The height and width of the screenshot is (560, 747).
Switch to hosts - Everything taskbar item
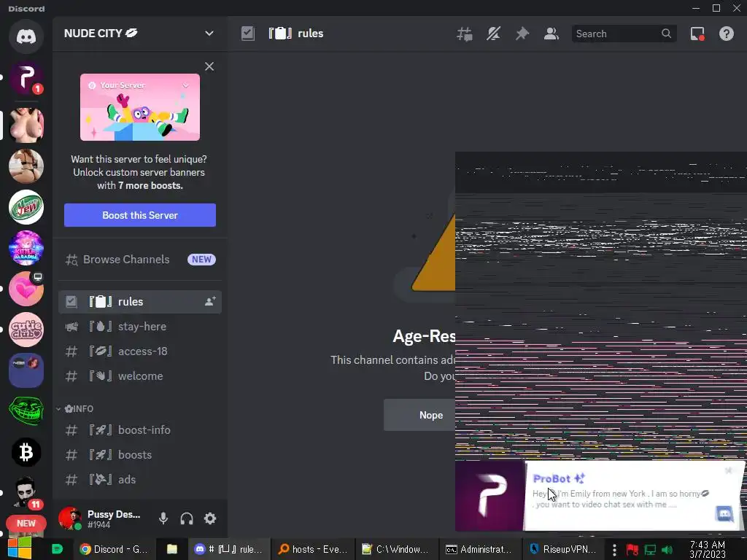point(313,549)
